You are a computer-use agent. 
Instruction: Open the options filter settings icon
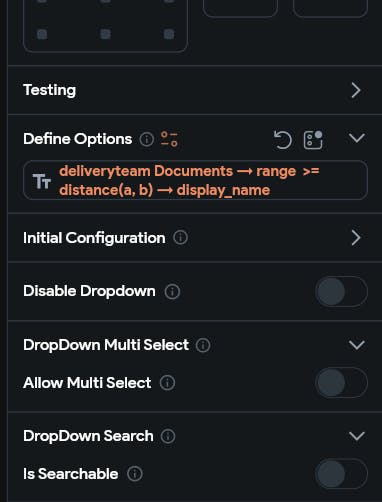tap(169, 139)
